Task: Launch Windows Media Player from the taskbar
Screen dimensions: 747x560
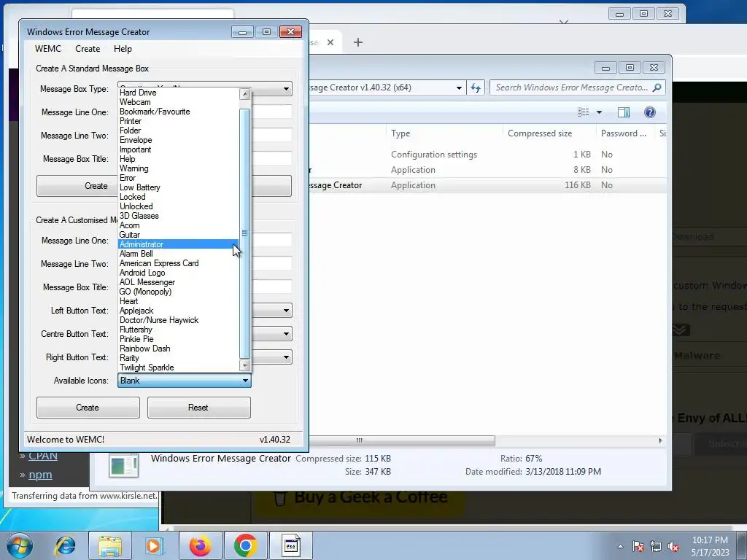Action: 154,545
